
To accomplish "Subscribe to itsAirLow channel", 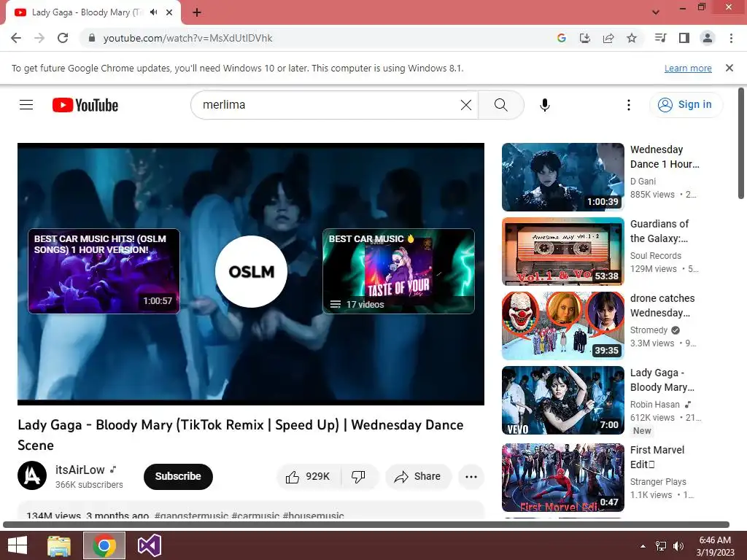I will coord(178,477).
